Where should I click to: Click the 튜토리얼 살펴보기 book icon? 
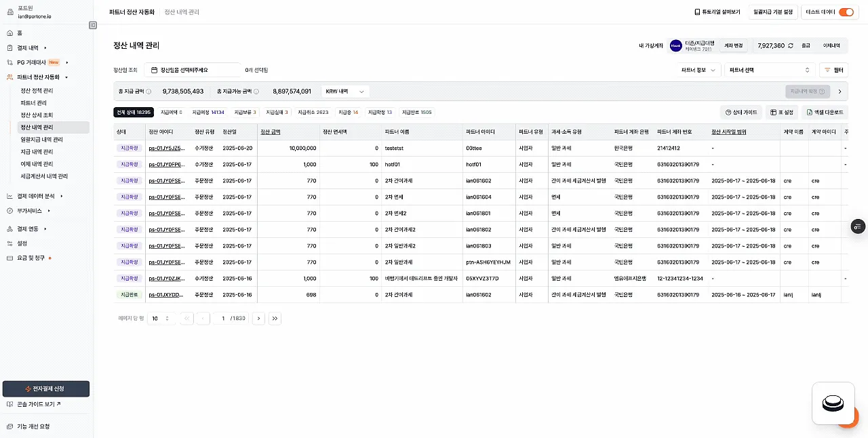tap(697, 12)
